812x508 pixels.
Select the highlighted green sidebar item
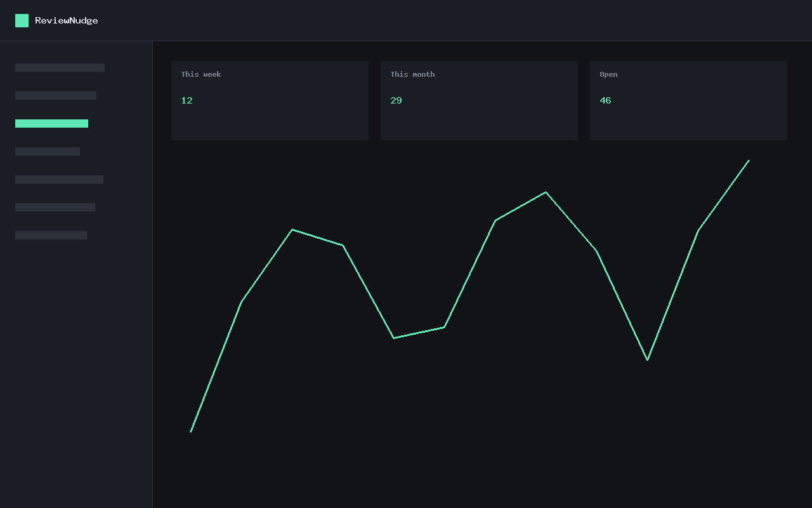coord(51,123)
